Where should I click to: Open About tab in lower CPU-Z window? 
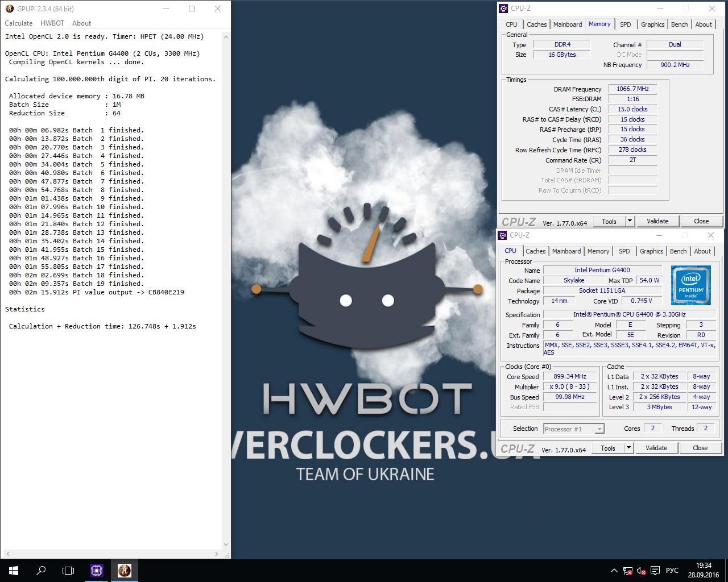pyautogui.click(x=702, y=251)
